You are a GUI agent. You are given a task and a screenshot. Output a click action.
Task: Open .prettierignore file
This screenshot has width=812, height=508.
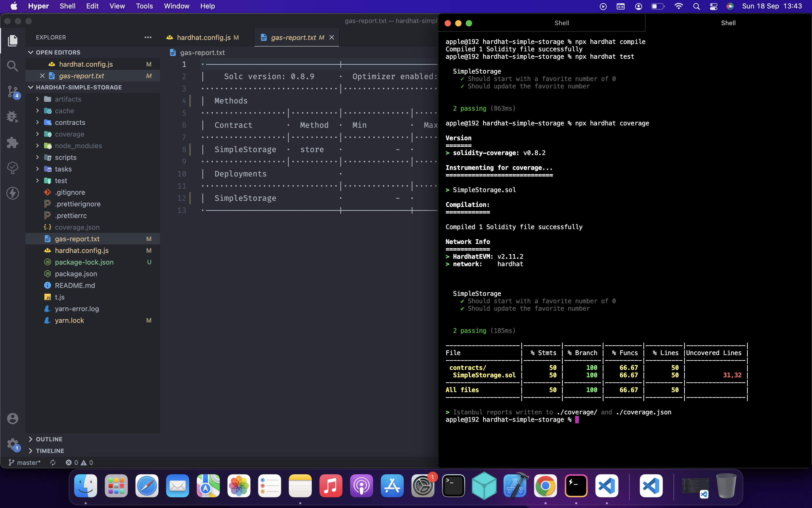(x=93, y=204)
